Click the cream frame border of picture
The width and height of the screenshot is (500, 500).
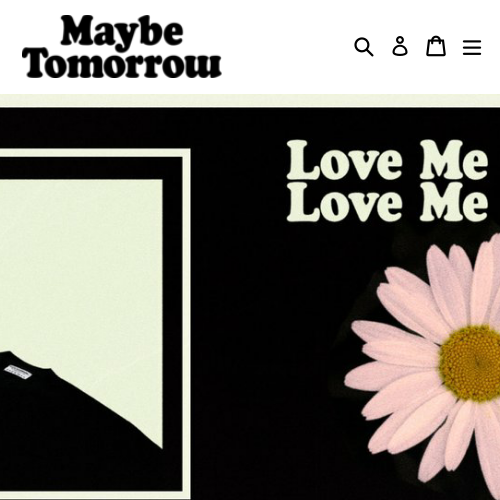point(187,320)
